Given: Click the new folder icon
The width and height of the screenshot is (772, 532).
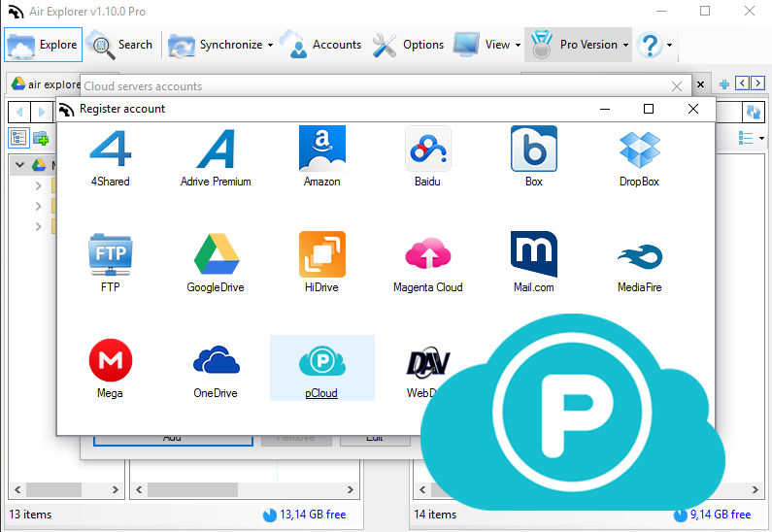Looking at the screenshot, I should 41,138.
